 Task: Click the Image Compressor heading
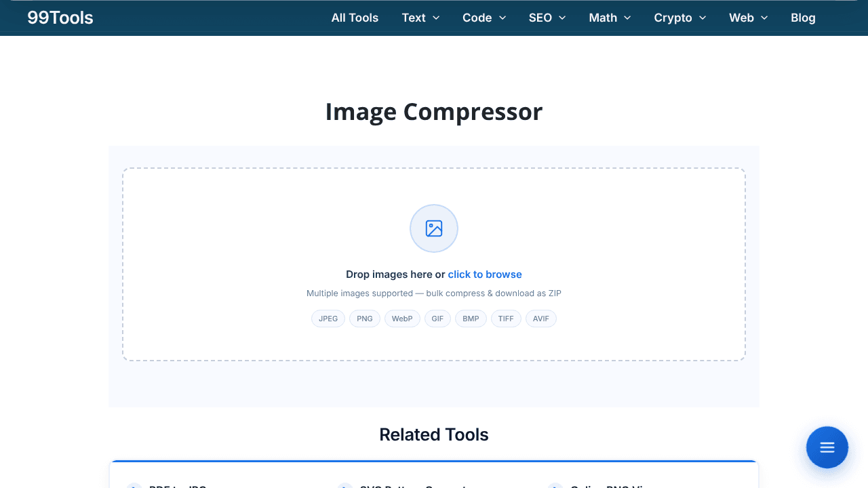click(434, 112)
